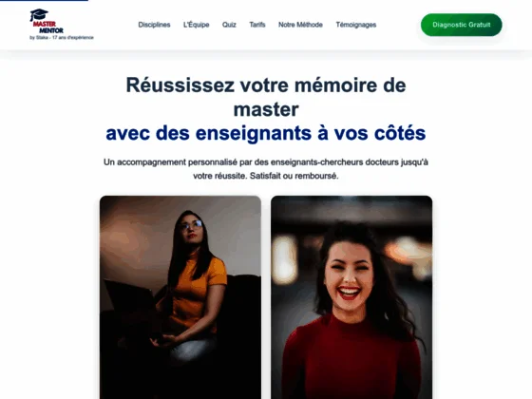Click the face of the laughing woman
Viewport: 532px width, 399px height.
coord(349,276)
